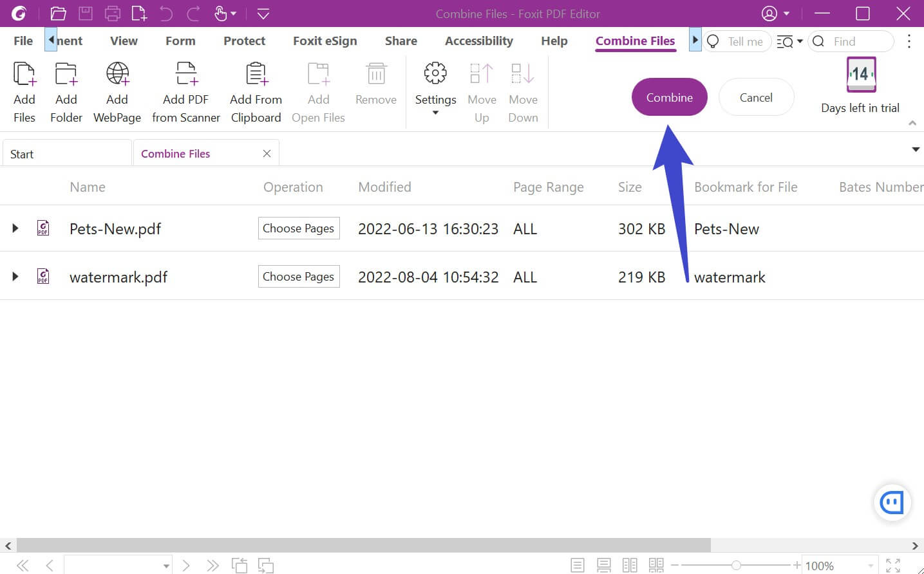The width and height of the screenshot is (924, 574).
Task: Open the Share menu
Action: coord(401,41)
